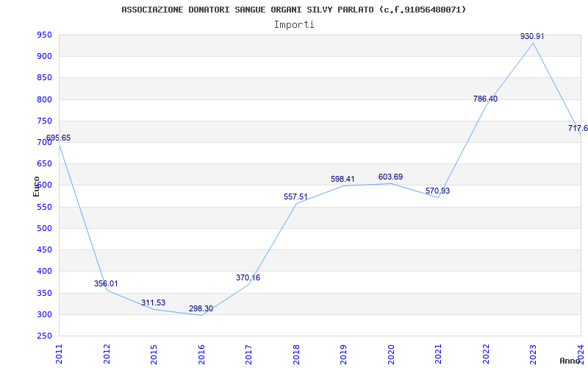Click the 2018 x-axis year label

(296, 354)
